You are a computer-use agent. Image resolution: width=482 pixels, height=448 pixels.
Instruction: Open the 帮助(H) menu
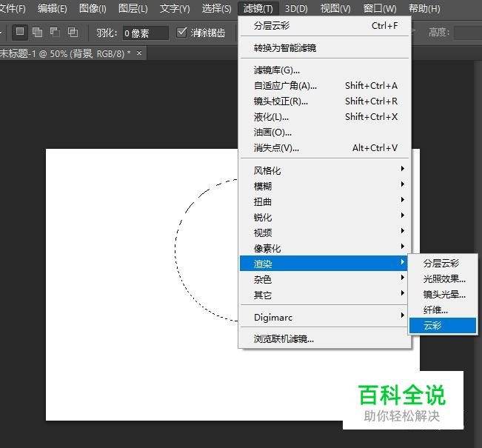(424, 8)
